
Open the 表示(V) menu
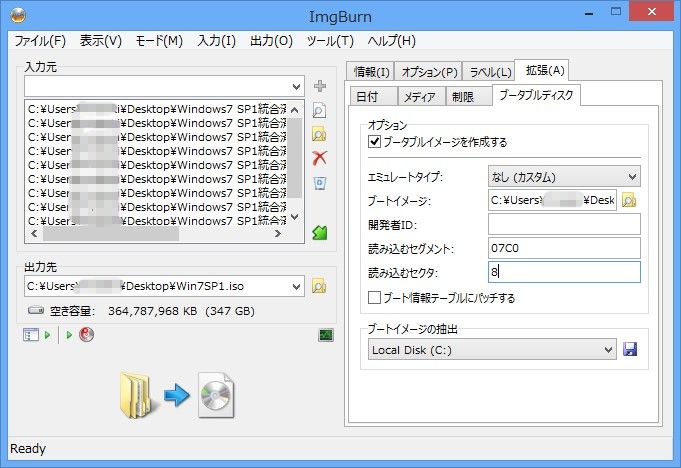(x=101, y=41)
